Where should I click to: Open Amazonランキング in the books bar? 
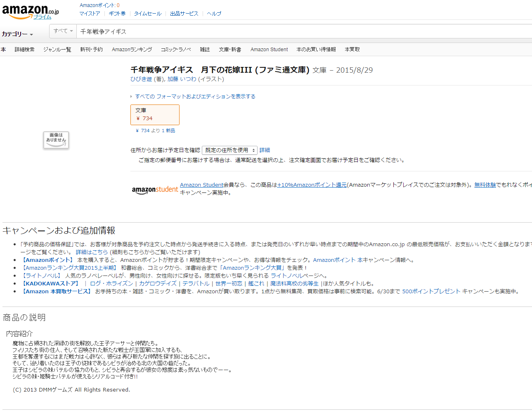tap(132, 50)
